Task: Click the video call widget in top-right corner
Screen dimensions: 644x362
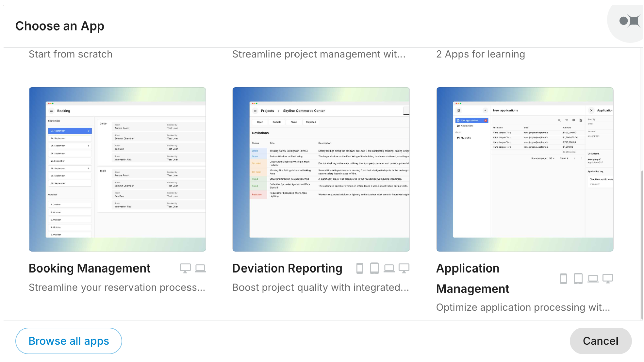Action: (628, 21)
